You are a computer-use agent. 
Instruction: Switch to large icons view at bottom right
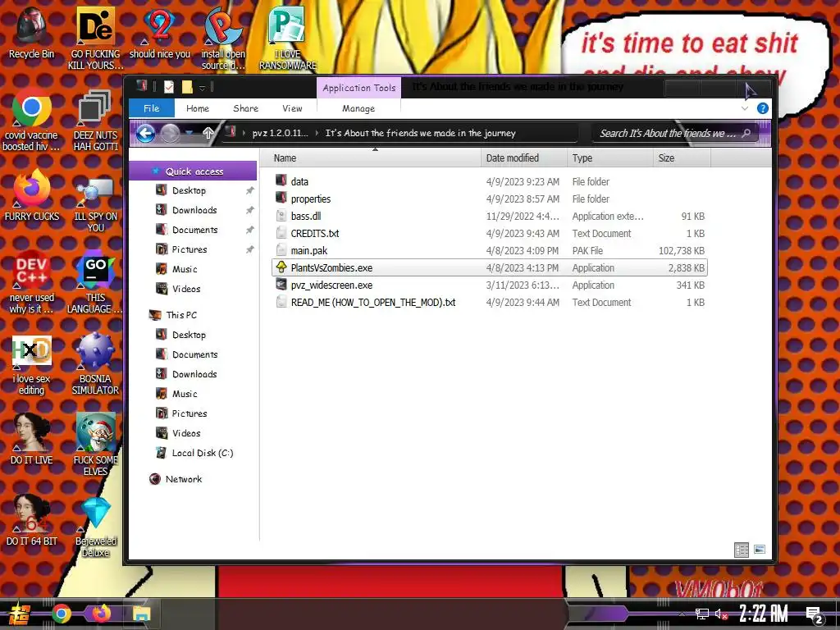[759, 550]
